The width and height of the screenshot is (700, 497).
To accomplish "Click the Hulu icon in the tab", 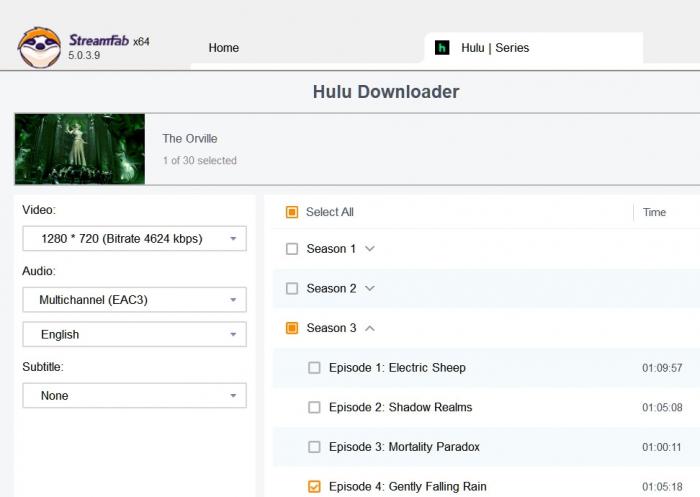I will [442, 47].
